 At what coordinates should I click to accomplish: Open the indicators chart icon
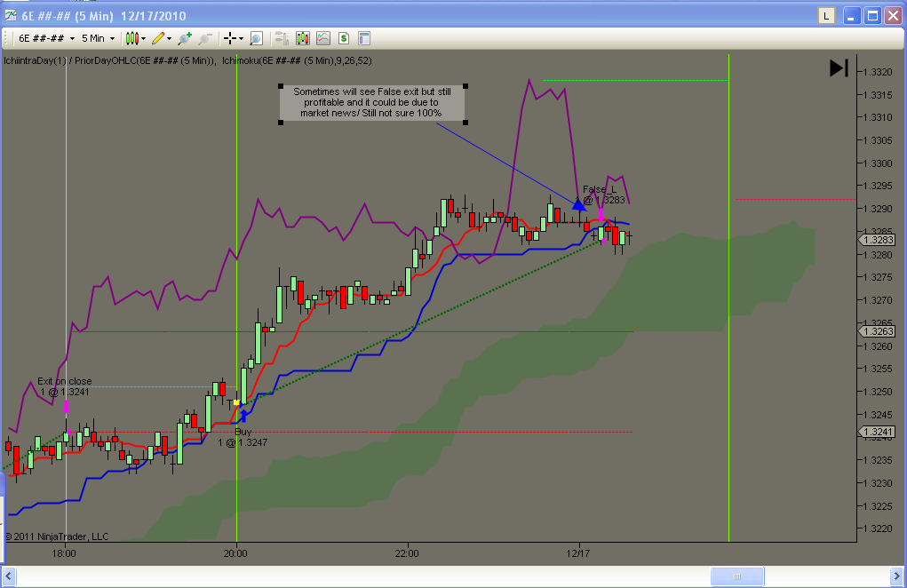point(322,39)
